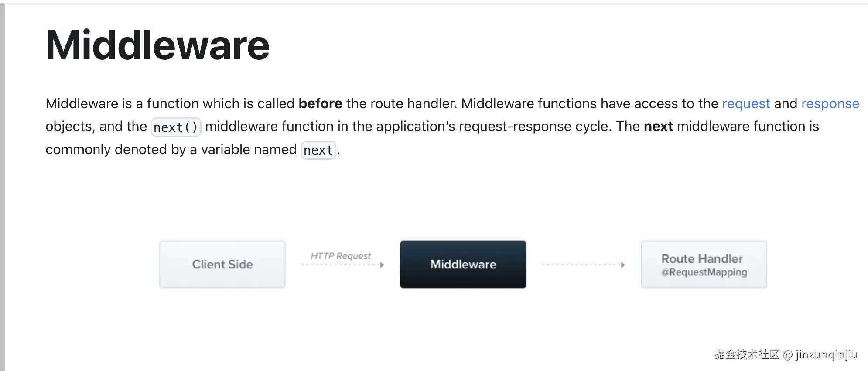
Task: Click the arrowhead pointing into Middleware box
Action: 382,265
